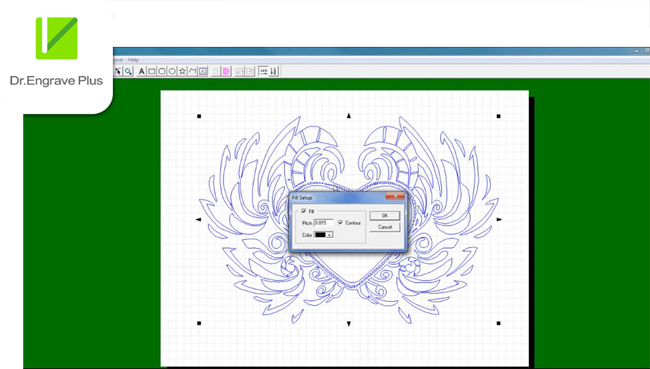
Task: Click Cancel in Fill Setup
Action: [x=385, y=227]
